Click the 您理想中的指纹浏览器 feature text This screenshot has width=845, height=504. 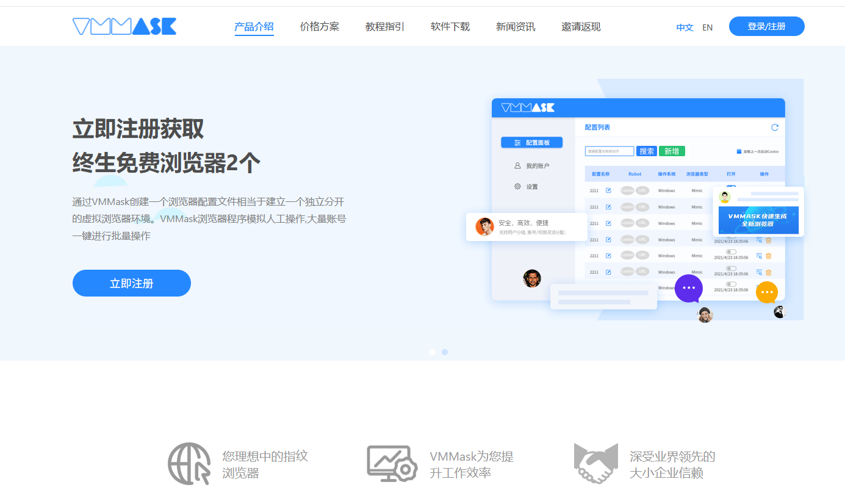pos(265,464)
